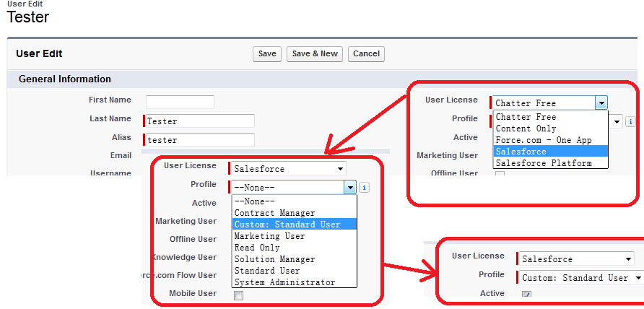Select Marketing User profile option
644x309 pixels.
[295, 236]
